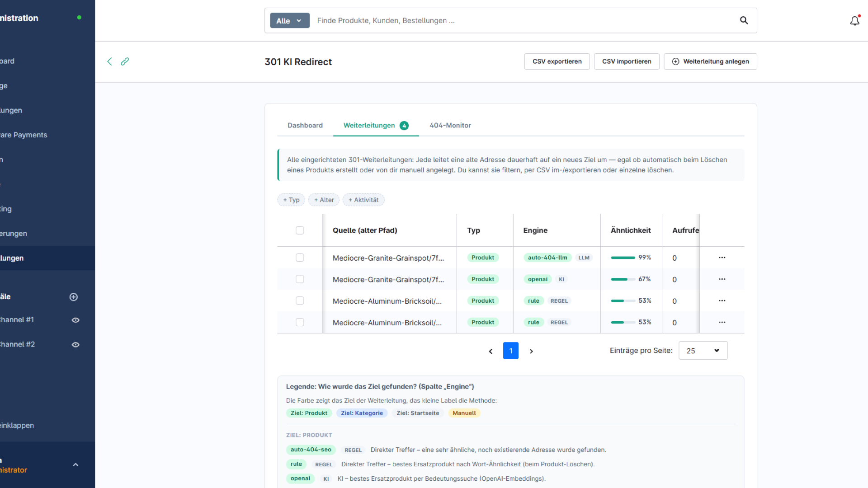The image size is (868, 488).
Task: Click the 67% similarity bar
Action: [623, 279]
